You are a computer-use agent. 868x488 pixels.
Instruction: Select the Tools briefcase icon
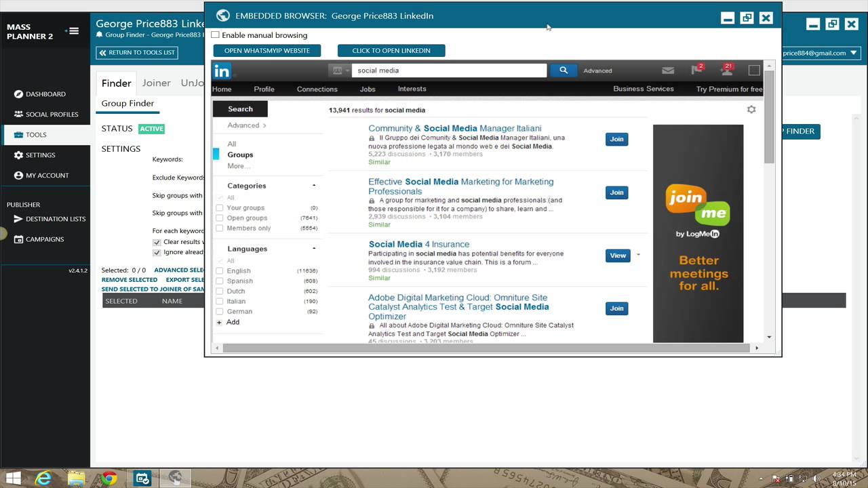coord(19,135)
